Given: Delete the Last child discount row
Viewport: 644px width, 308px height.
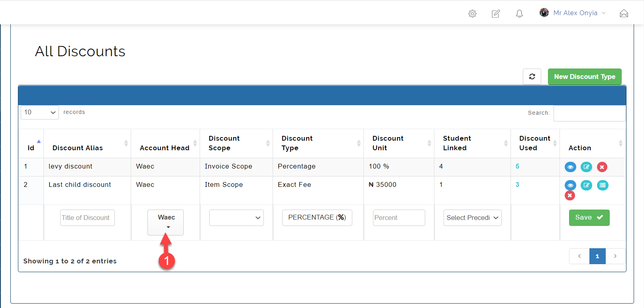Looking at the screenshot, I should pos(570,195).
